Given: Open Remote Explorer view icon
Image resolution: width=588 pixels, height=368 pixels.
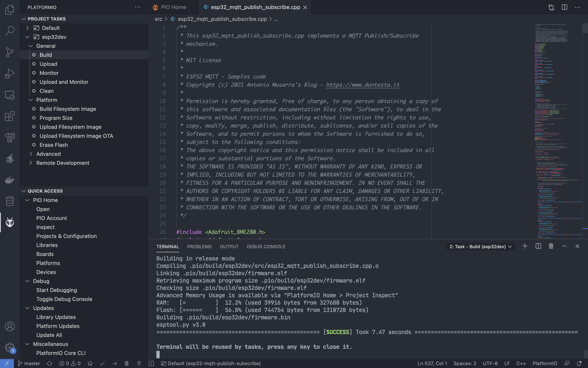Looking at the screenshot, I should (10, 95).
